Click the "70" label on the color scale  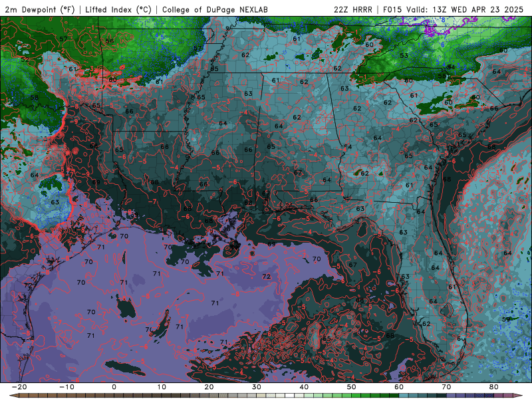pyautogui.click(x=446, y=387)
